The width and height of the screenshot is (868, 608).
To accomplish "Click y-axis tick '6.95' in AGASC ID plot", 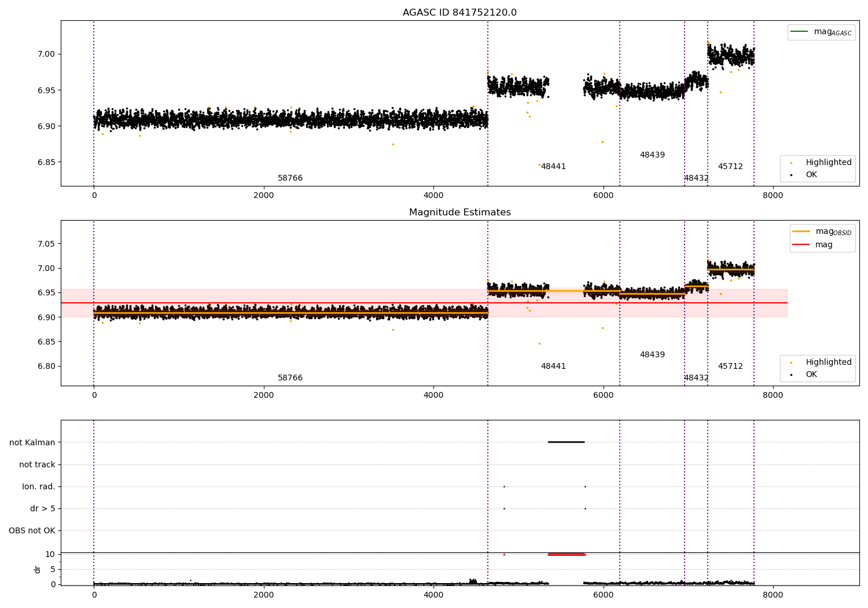I will tap(46, 90).
